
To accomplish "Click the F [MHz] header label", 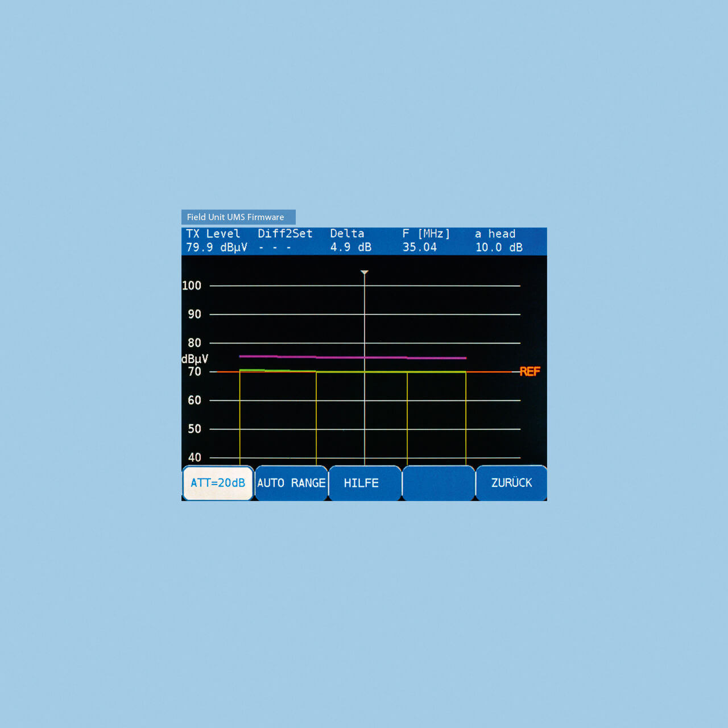I will 426,234.
